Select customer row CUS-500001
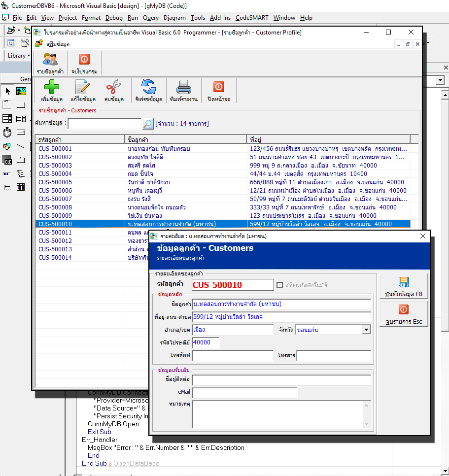 [223, 149]
